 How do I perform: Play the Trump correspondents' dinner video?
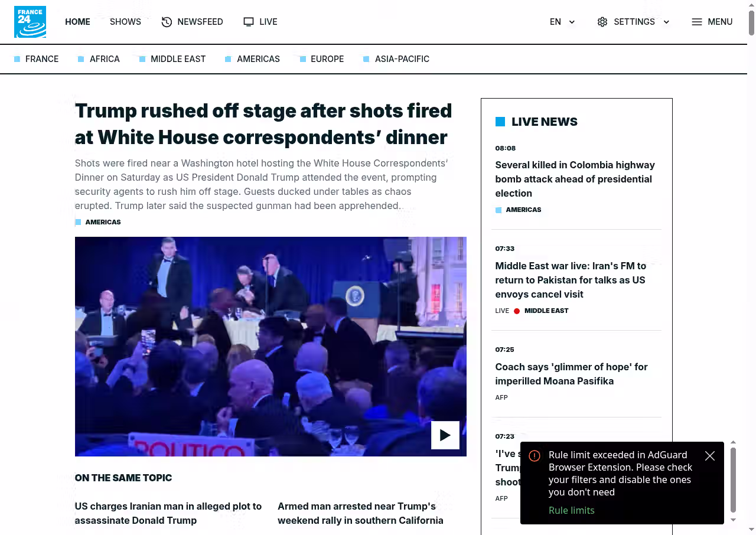pyautogui.click(x=445, y=435)
